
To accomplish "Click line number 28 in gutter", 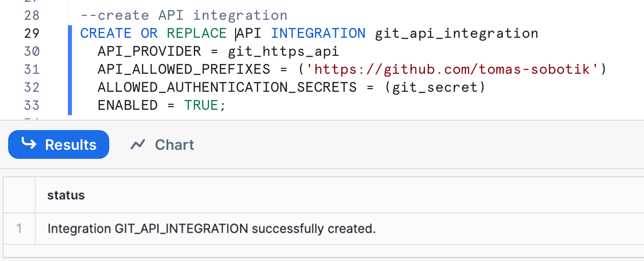I will tap(31, 15).
